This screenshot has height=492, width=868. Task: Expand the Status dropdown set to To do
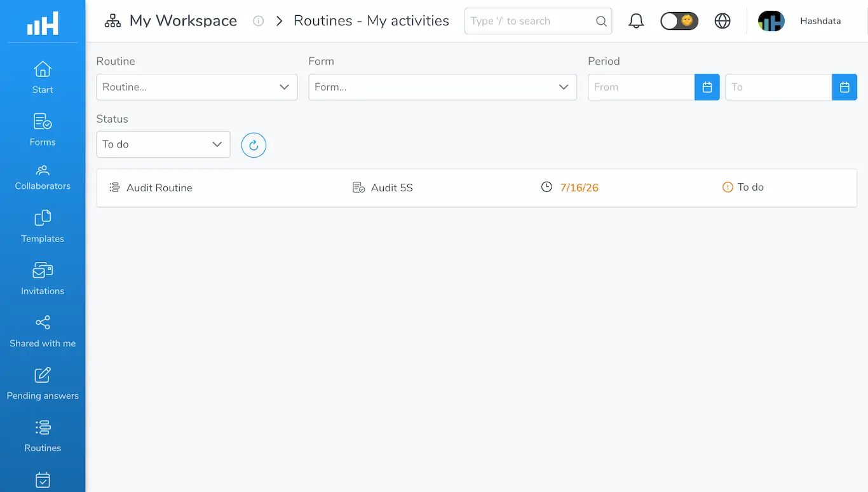[163, 144]
